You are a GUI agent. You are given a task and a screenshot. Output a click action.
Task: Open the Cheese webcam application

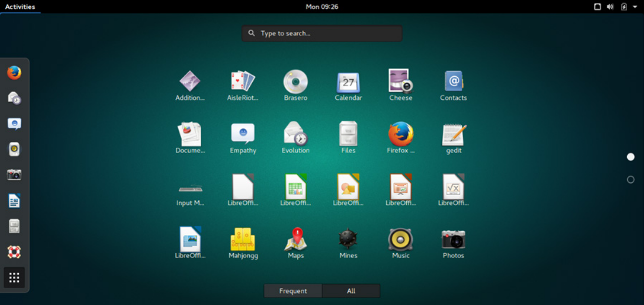coord(400,82)
